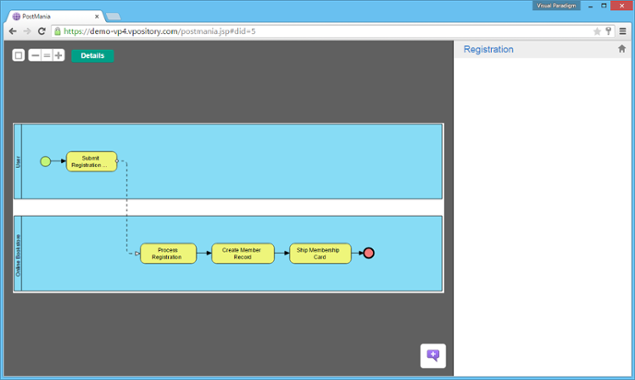The image size is (635, 380).
Task: Click the fit-to-screen square icon
Action: (x=19, y=56)
